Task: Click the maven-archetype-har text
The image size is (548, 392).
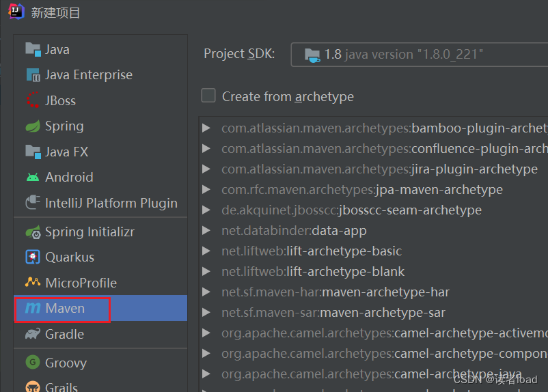Action: (x=386, y=292)
